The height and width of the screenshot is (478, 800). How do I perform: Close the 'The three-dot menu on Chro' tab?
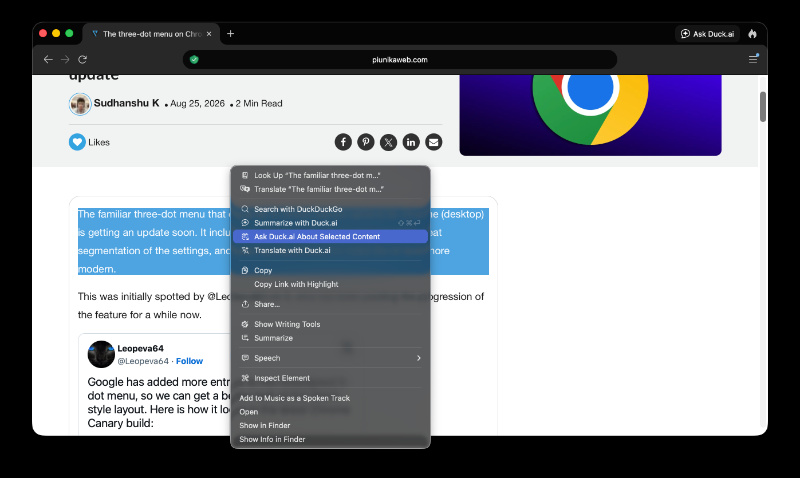209,34
